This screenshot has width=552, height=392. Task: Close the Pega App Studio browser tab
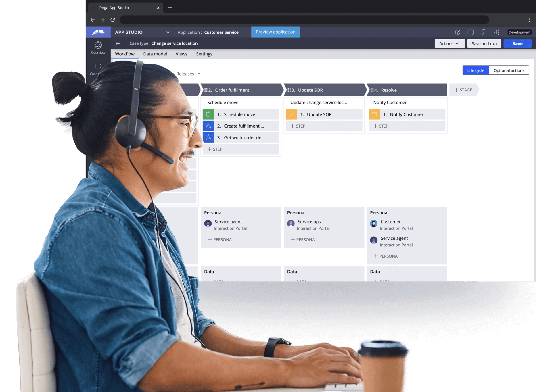click(158, 8)
